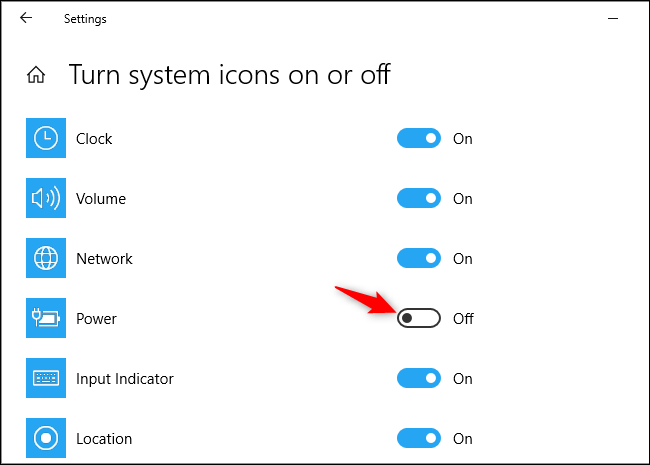Go to Settings home via house icon
This screenshot has width=650, height=465.
36,75
